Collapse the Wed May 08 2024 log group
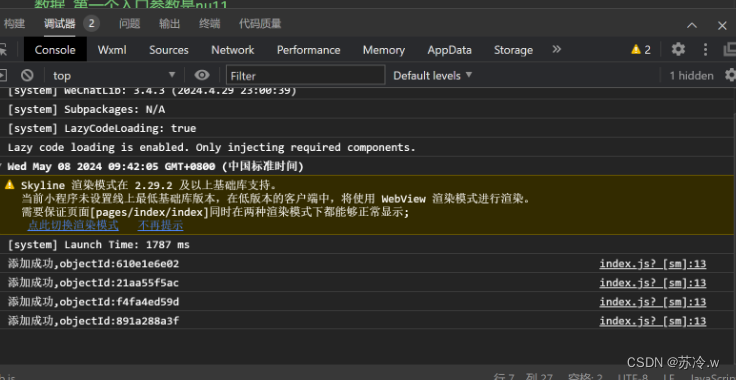The width and height of the screenshot is (736, 380). pos(2,166)
